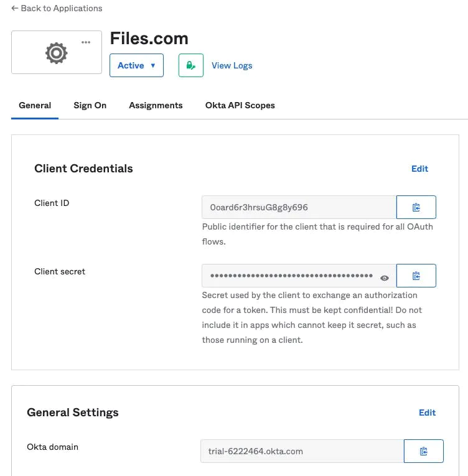Click the masked Client secret field
Image resolution: width=468 pixels, height=476 pixels.
299,276
